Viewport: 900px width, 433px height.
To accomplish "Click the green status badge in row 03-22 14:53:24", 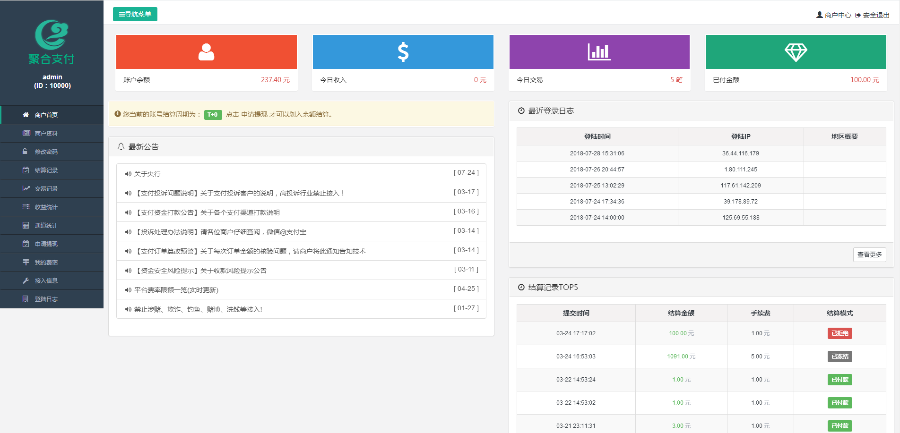I will [840, 380].
